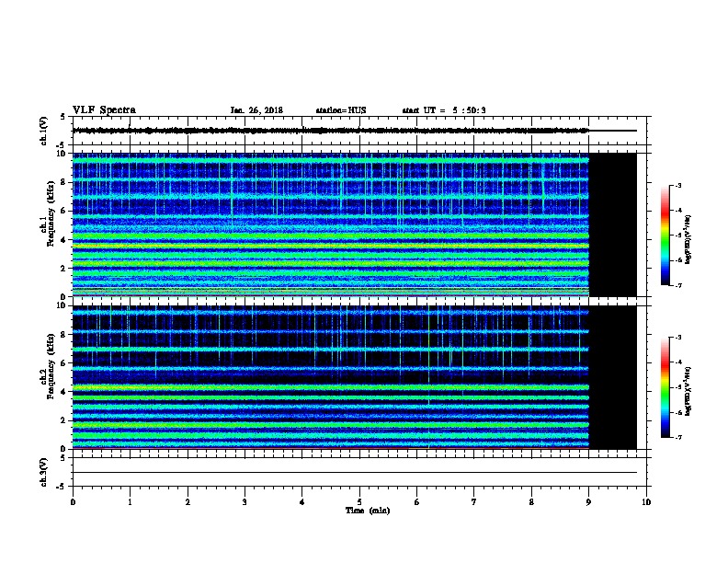728x563 pixels.
Task: Click the ch.1 colorbar PSD unit label
Action: pyautogui.click(x=688, y=239)
